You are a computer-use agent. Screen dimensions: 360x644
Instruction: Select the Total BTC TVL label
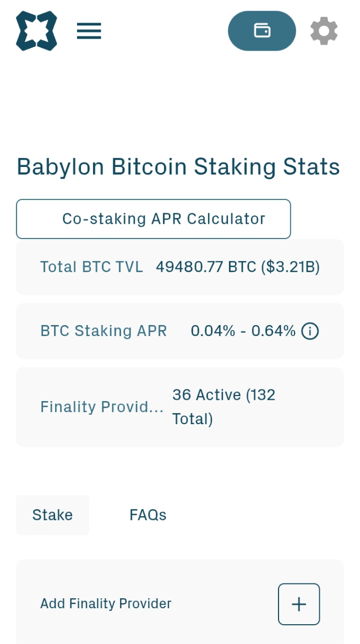tap(91, 267)
